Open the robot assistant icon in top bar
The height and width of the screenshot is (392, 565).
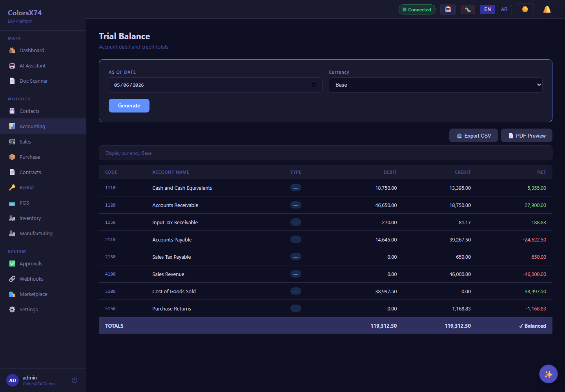[x=448, y=9]
